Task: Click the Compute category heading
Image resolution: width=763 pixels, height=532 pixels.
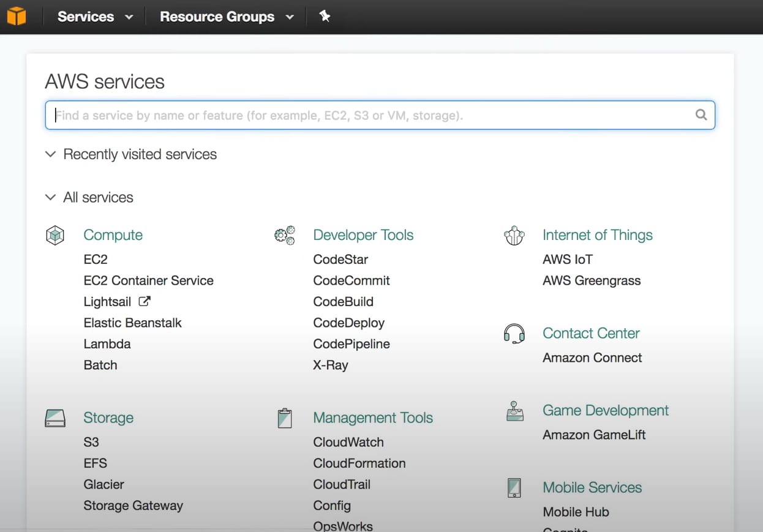Action: coord(113,235)
